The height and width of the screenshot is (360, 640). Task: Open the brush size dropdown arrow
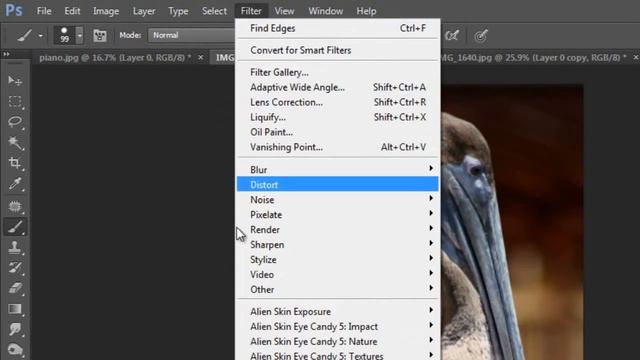tap(80, 36)
